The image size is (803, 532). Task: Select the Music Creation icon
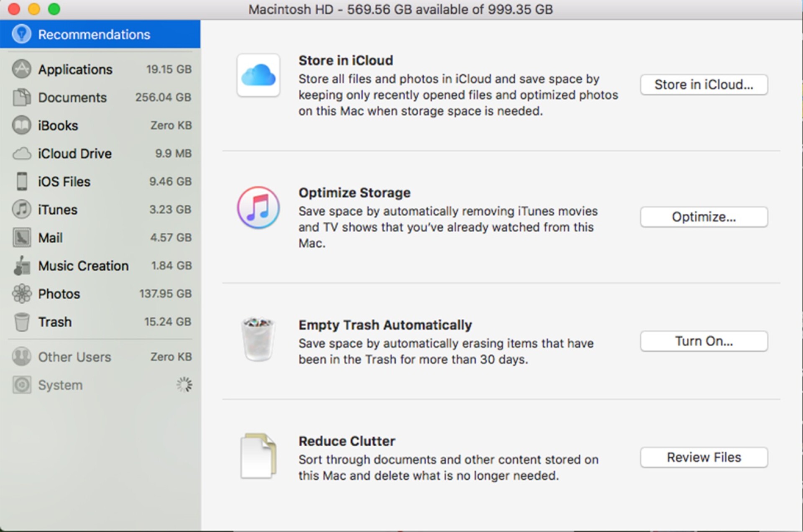[21, 265]
